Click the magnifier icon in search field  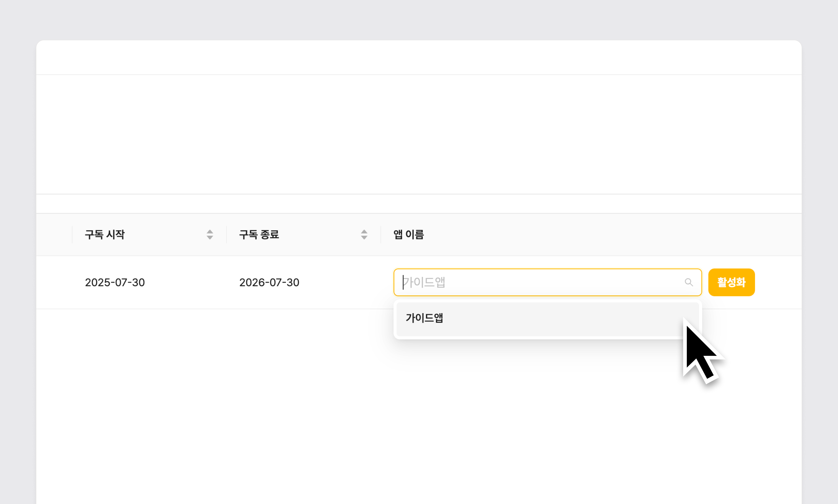[688, 282]
